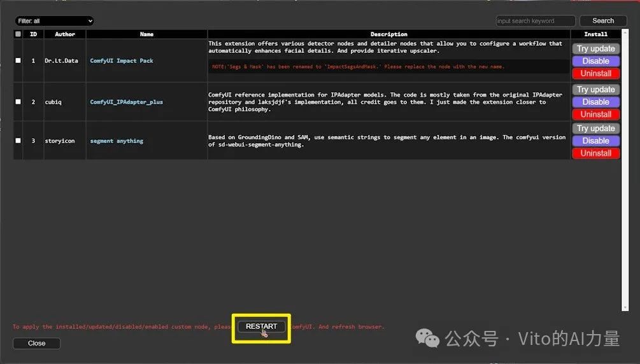Try update for ComfyUI Impact Pack
The image size is (640, 364).
pos(596,48)
